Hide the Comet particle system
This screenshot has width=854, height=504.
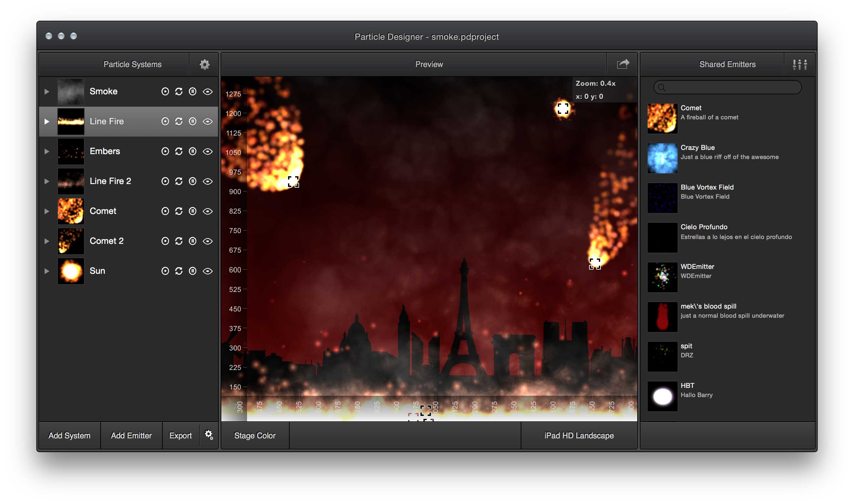click(208, 211)
